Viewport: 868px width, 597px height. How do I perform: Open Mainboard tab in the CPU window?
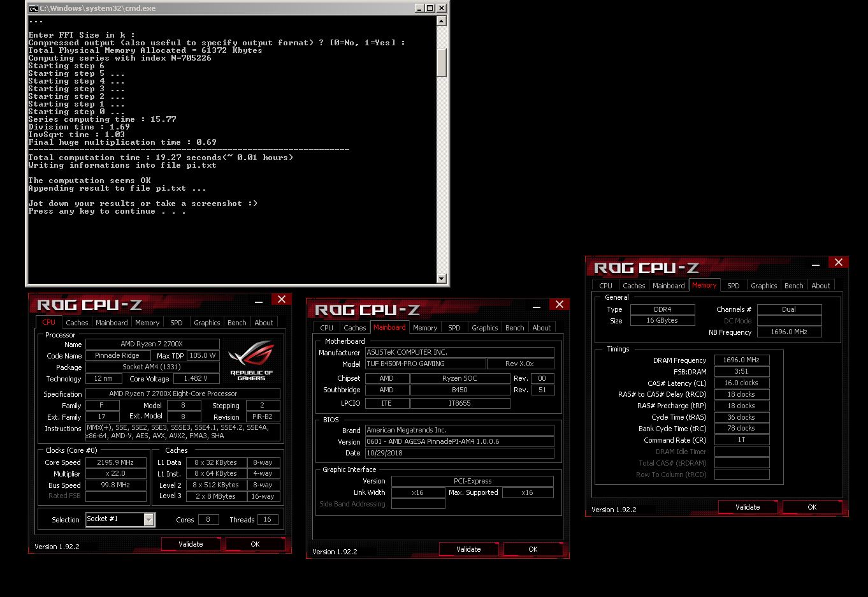112,323
